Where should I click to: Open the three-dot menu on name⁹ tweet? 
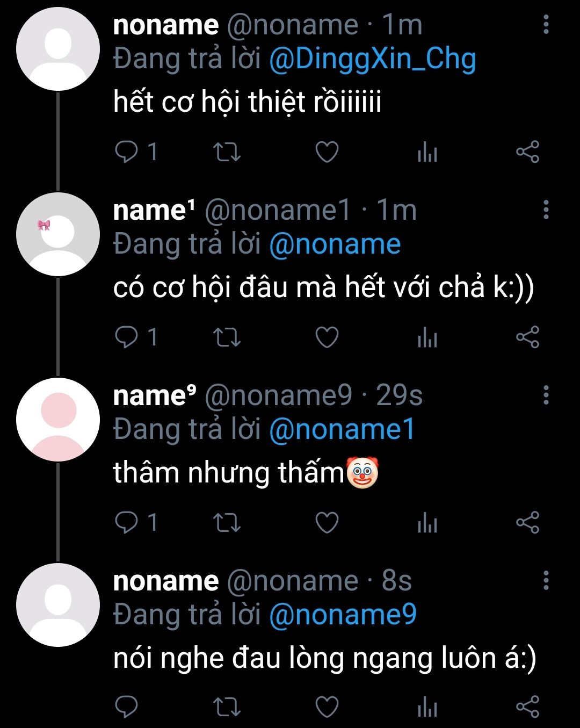(546, 395)
